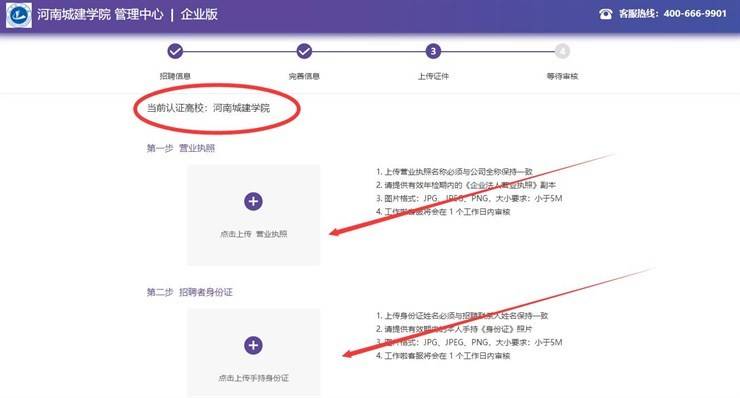Click the 招聘信息 step label
The height and width of the screenshot is (398, 740).
tap(175, 76)
